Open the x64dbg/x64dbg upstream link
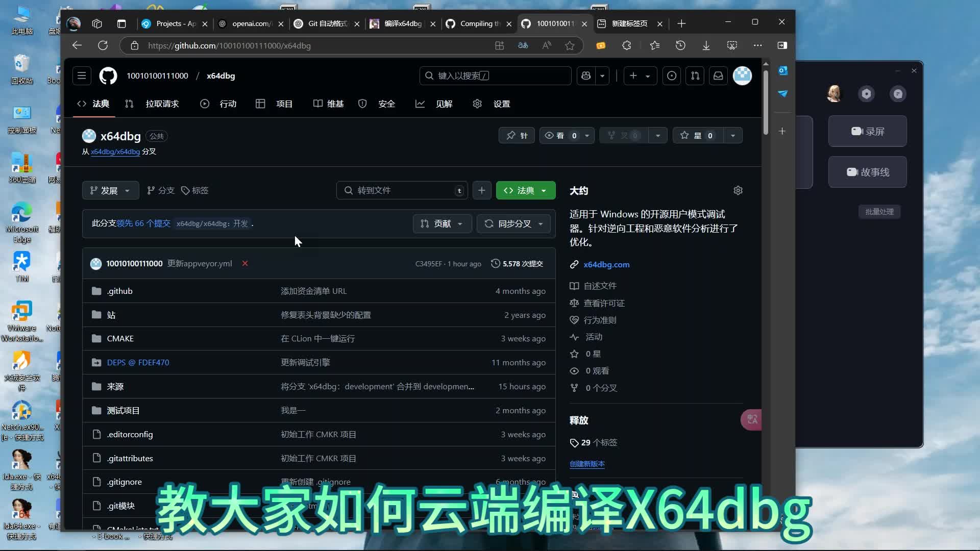The width and height of the screenshot is (980, 551). 115,152
